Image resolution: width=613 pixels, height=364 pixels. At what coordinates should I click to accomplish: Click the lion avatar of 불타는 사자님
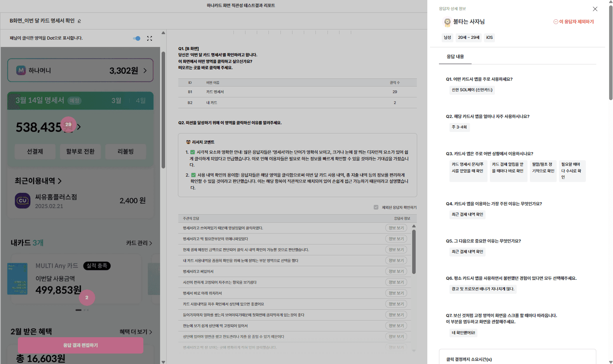[447, 22]
